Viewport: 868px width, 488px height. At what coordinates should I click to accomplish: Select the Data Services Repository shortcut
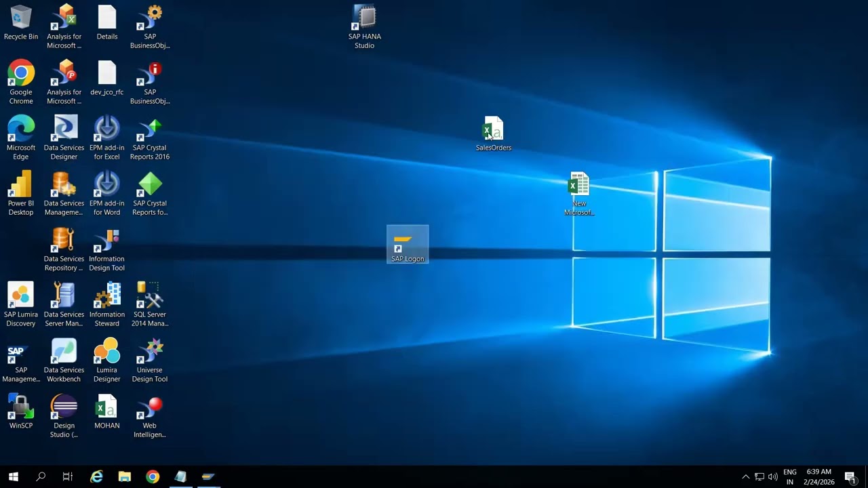tap(64, 249)
